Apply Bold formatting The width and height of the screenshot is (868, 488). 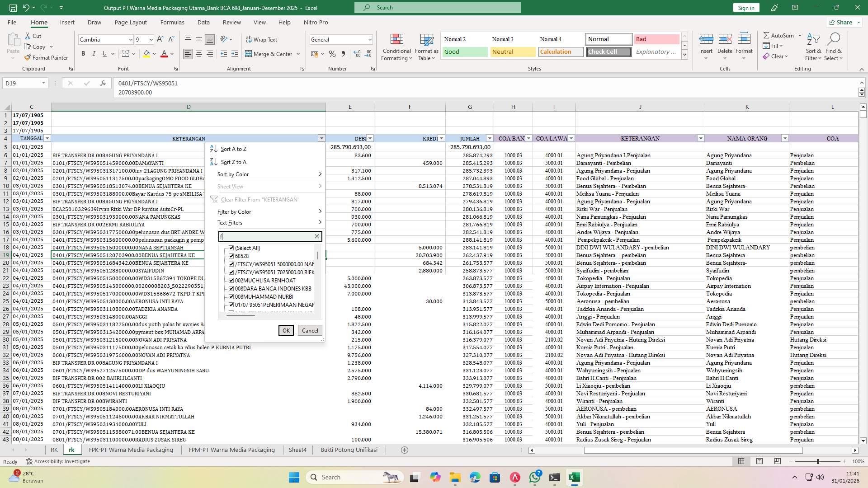pos(83,53)
